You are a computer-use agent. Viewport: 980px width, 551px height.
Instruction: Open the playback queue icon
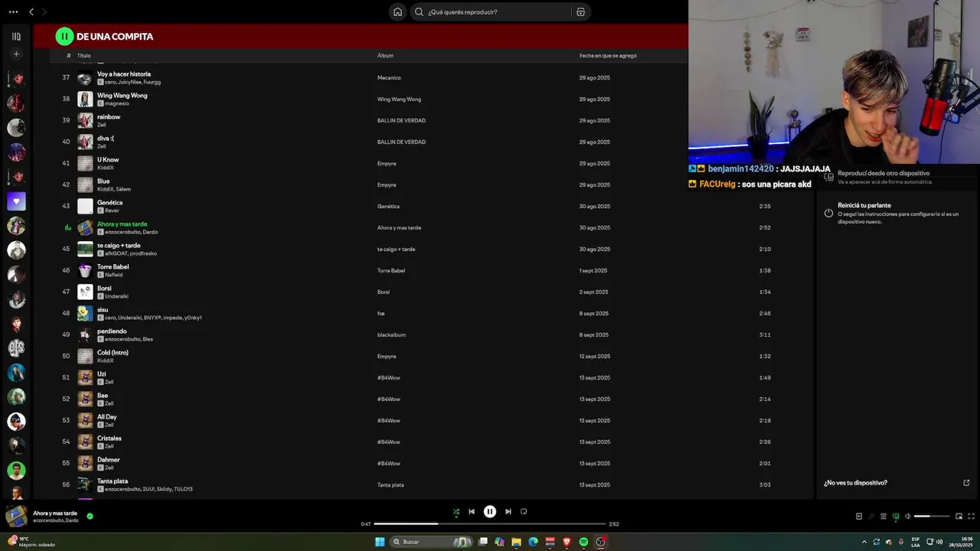click(883, 517)
